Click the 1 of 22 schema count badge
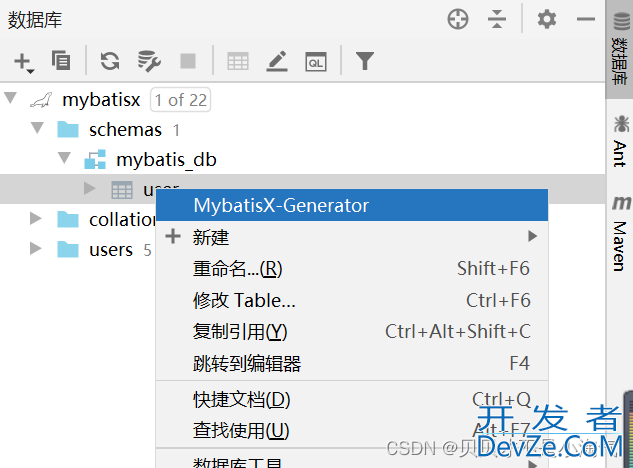 tap(180, 100)
